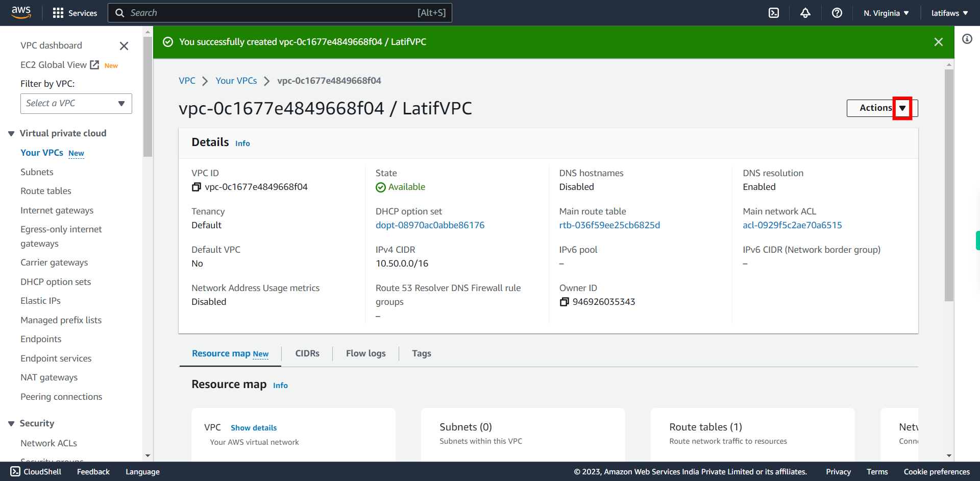The image size is (980, 481).
Task: Go to Egress-only internet gateways
Action: (x=61, y=236)
